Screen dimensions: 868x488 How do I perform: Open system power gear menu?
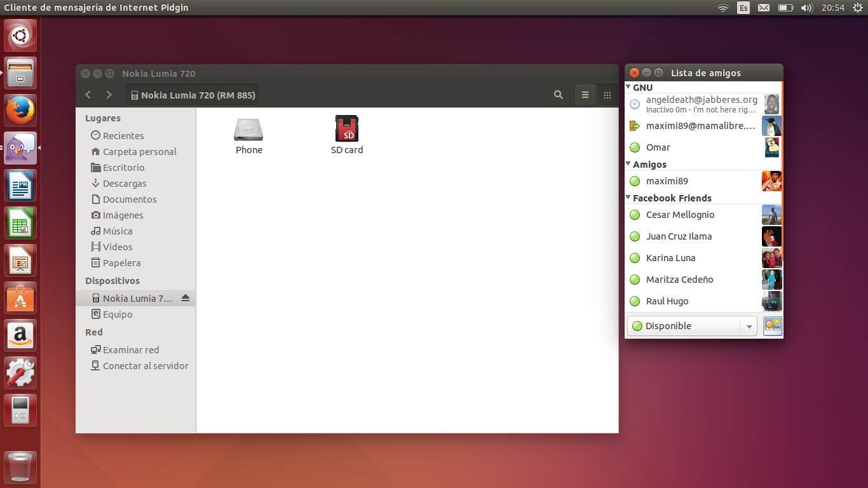coord(857,8)
